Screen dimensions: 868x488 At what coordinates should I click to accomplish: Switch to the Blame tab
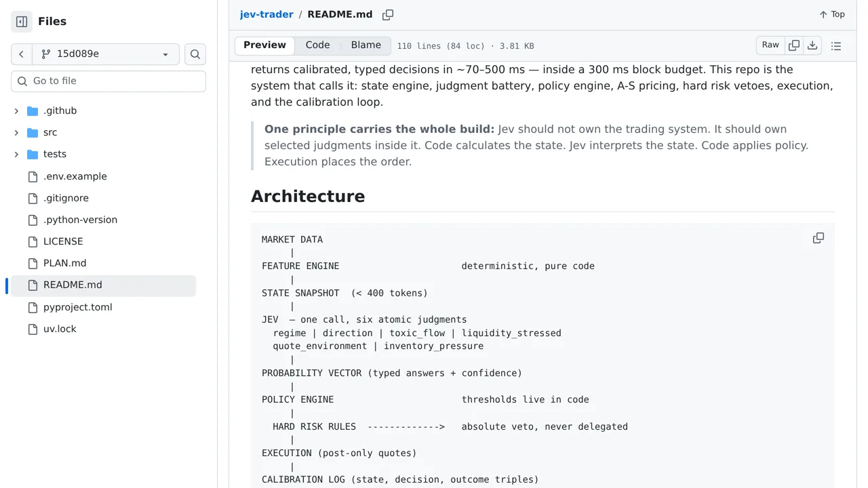click(366, 45)
